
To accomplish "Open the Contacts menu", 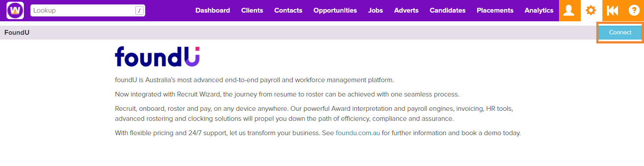I will [x=288, y=10].
